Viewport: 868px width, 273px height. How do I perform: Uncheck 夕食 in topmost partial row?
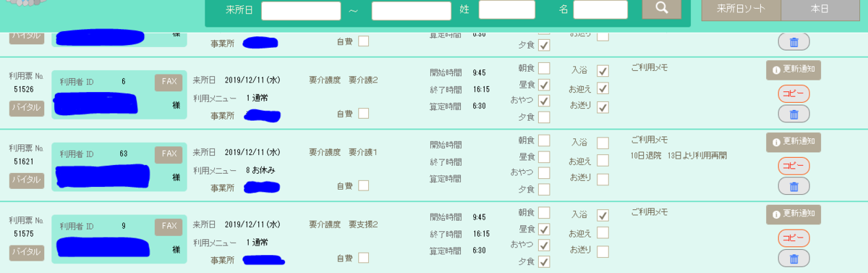tap(544, 45)
